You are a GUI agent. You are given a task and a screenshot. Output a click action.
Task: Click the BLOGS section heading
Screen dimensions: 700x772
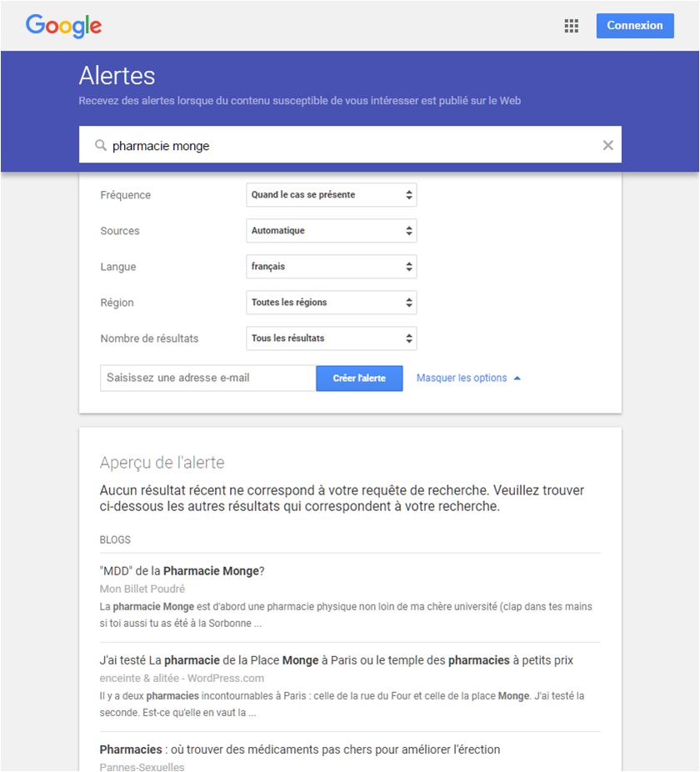tap(115, 539)
